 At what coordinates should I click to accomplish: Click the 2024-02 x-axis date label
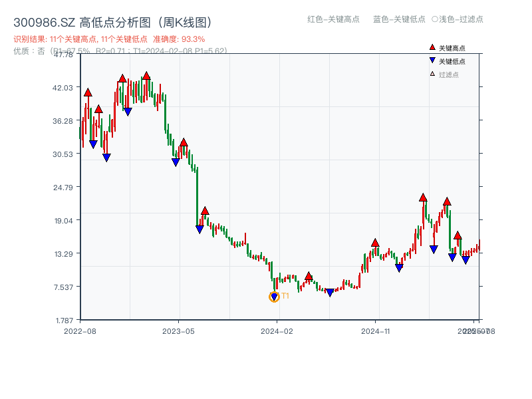277,331
